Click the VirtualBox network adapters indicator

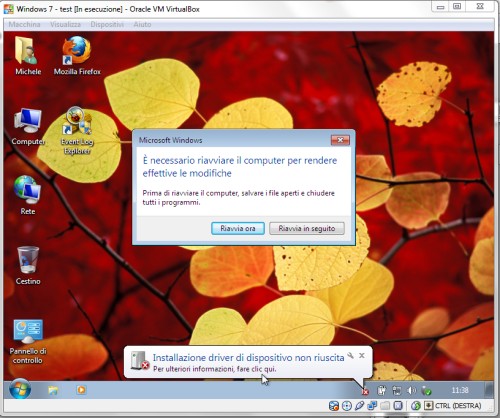372,406
